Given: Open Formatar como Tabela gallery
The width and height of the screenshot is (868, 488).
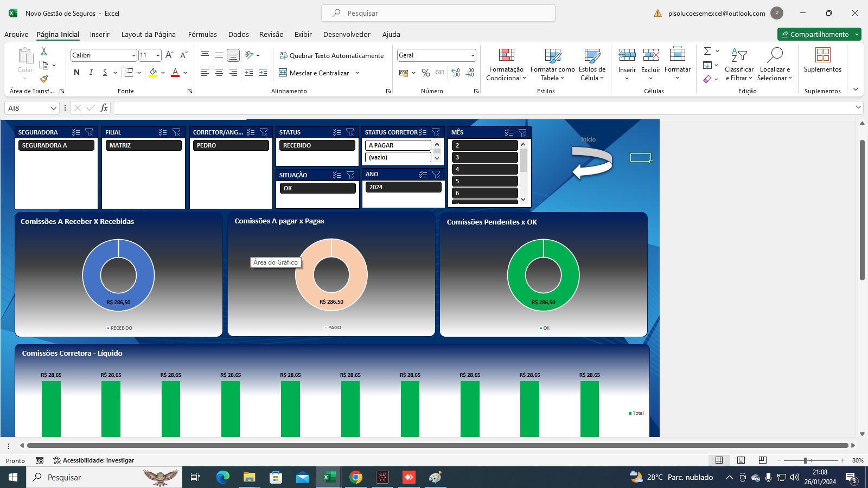Looking at the screenshot, I should pyautogui.click(x=552, y=65).
